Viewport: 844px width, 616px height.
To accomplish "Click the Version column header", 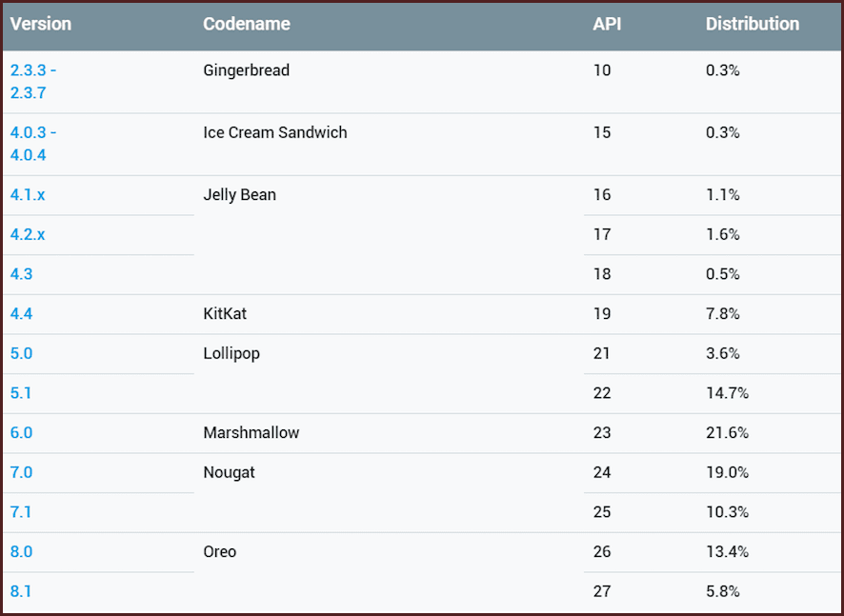I will coord(41,24).
